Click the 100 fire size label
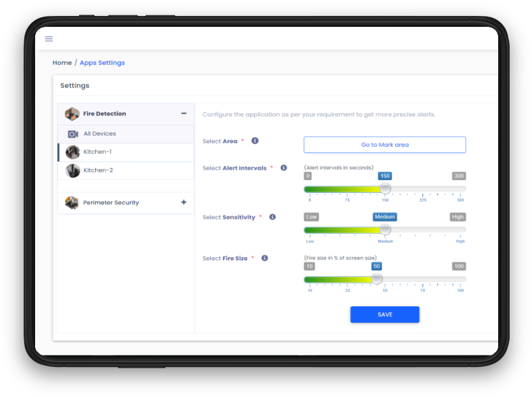The height and width of the screenshot is (397, 532). click(x=459, y=266)
